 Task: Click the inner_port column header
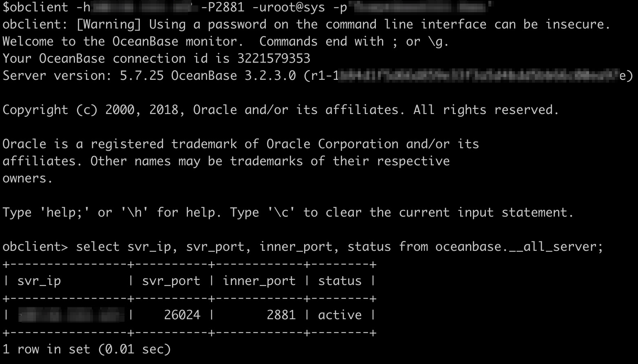coord(259,281)
